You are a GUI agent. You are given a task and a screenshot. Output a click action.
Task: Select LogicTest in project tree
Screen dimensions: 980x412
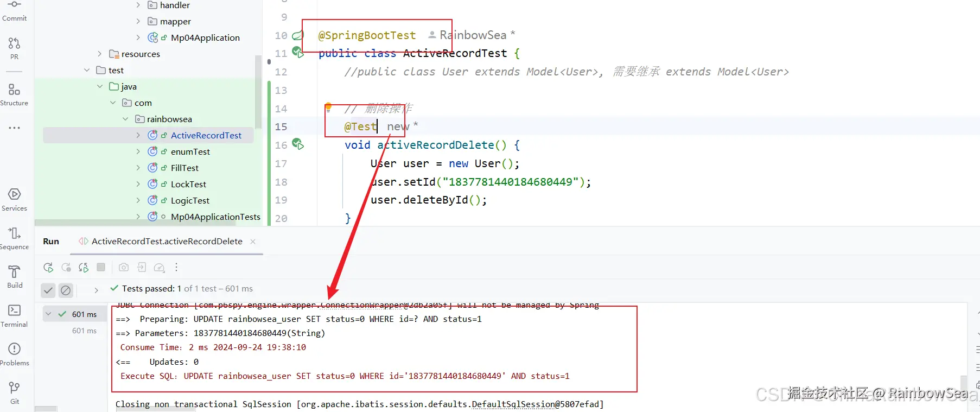pos(190,200)
